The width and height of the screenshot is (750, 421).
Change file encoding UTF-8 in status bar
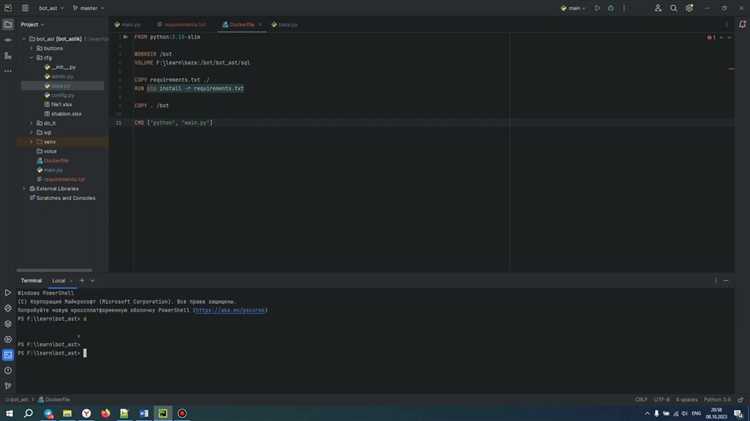(x=662, y=399)
